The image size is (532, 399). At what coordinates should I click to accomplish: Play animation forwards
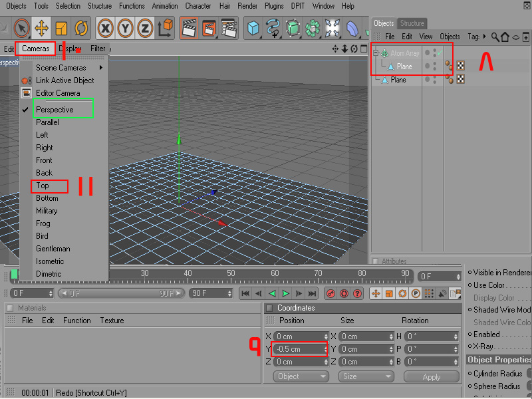[x=286, y=293]
